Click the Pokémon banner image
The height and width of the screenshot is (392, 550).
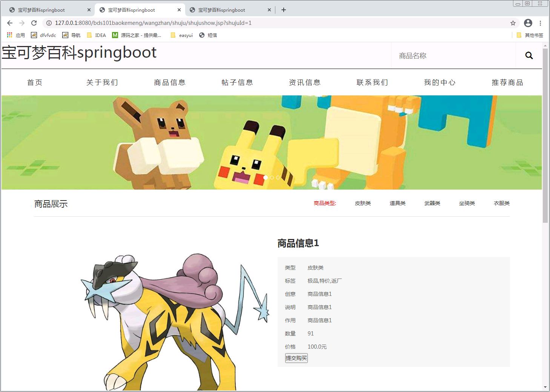click(x=272, y=142)
